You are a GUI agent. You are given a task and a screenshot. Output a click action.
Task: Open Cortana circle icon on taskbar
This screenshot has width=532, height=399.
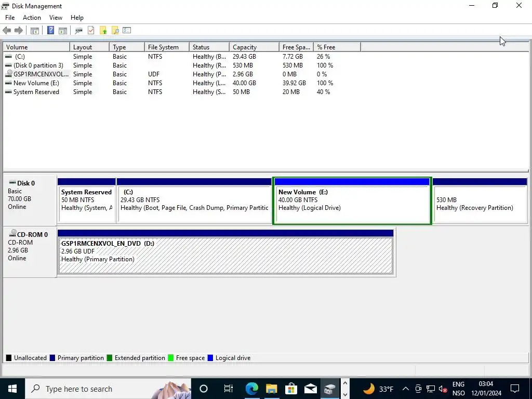pyautogui.click(x=204, y=389)
